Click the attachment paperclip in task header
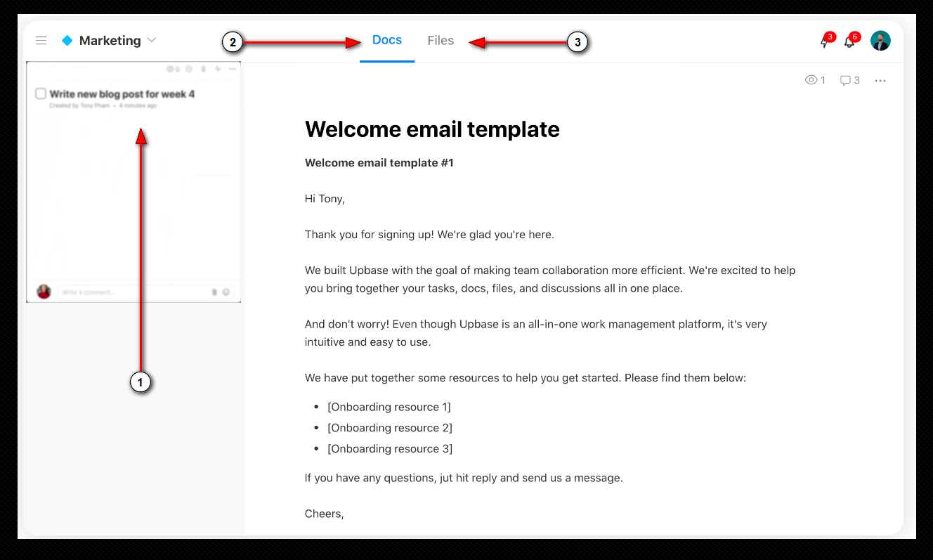Viewport: 933px width, 560px height. (x=204, y=69)
